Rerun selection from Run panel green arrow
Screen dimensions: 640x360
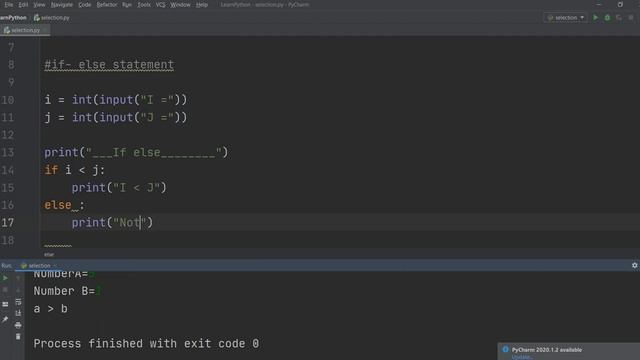[5, 278]
